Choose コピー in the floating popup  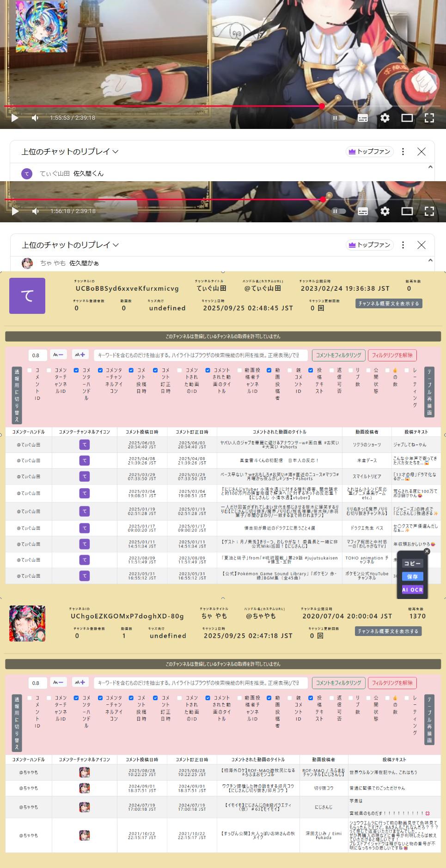coord(412,563)
